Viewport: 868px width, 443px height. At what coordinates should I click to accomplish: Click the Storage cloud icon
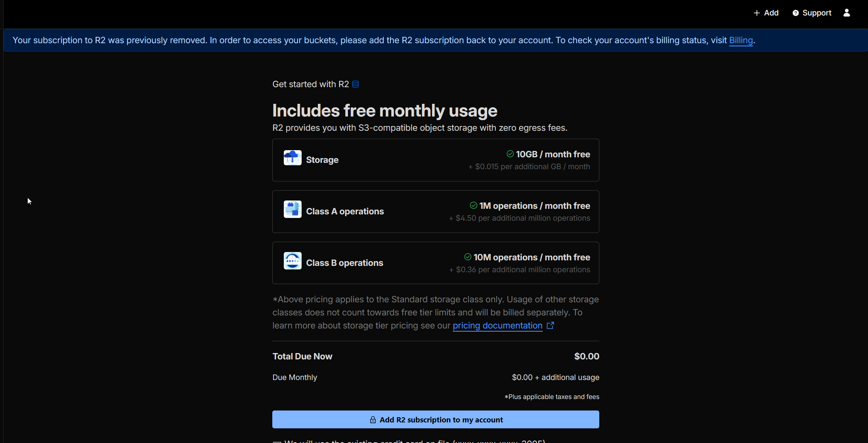[x=293, y=158]
